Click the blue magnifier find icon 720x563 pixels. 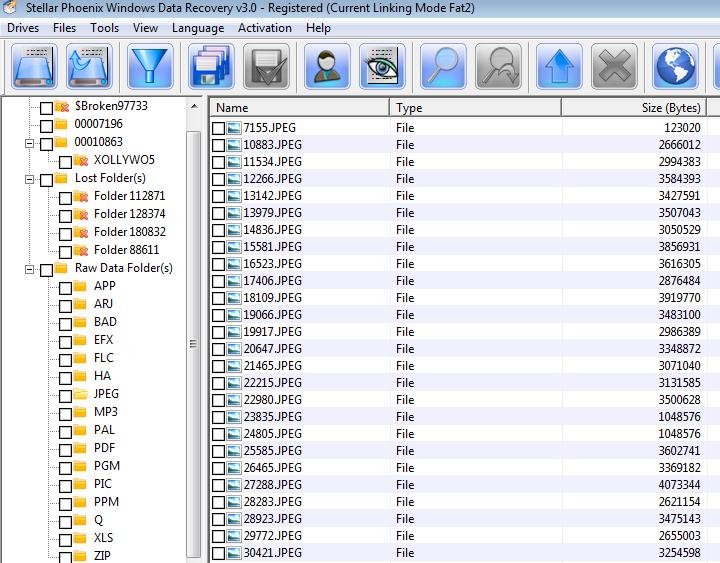click(x=443, y=66)
